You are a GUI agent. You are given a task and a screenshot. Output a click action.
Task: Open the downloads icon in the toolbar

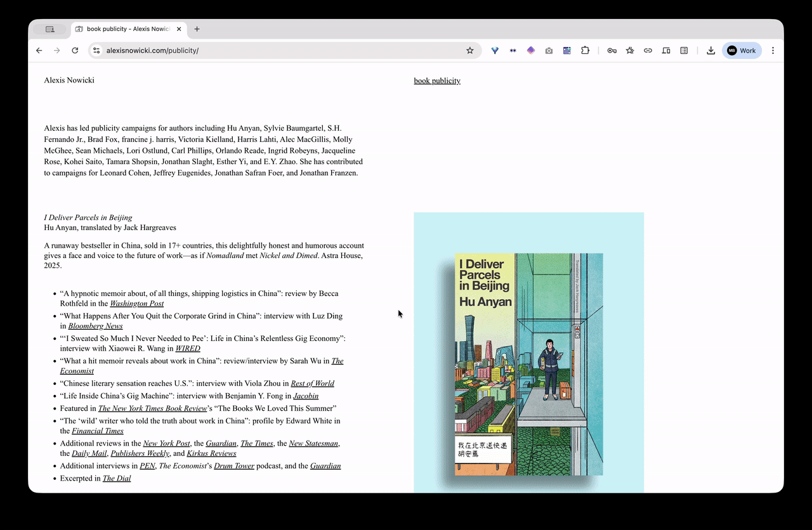coord(710,50)
